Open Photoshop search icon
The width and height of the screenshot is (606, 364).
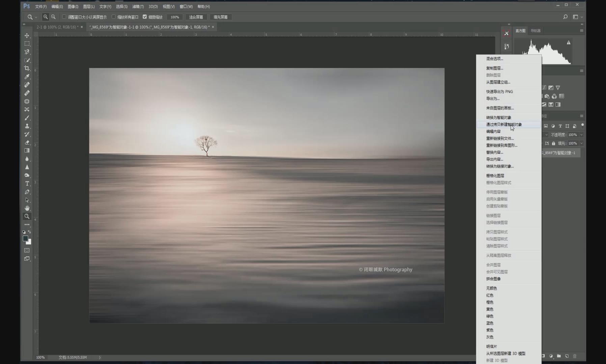point(566,17)
